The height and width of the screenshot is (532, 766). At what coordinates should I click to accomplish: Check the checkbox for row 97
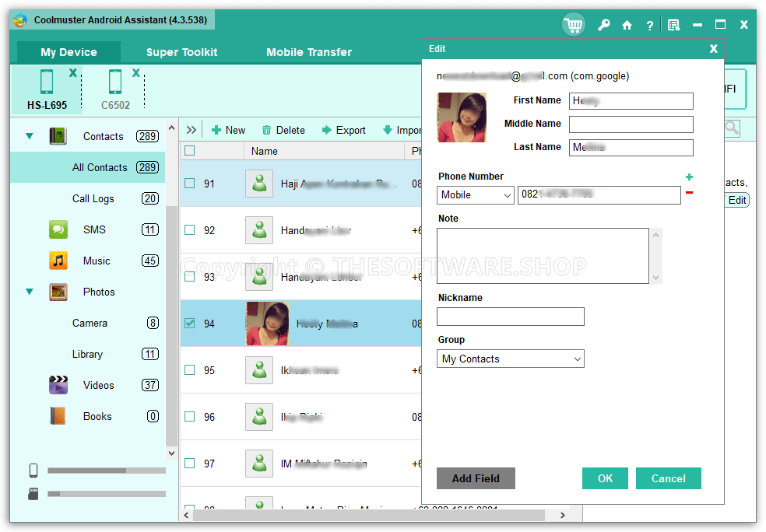[x=189, y=464]
